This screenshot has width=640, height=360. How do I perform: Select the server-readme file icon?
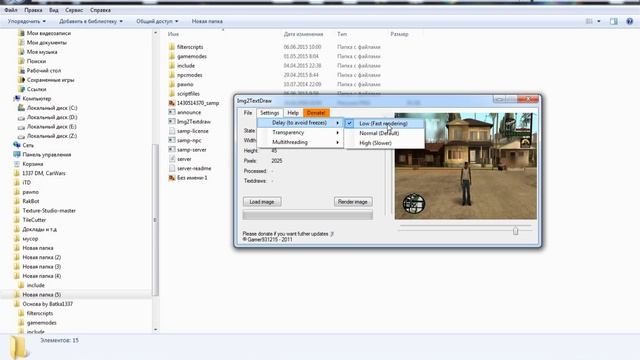point(172,168)
